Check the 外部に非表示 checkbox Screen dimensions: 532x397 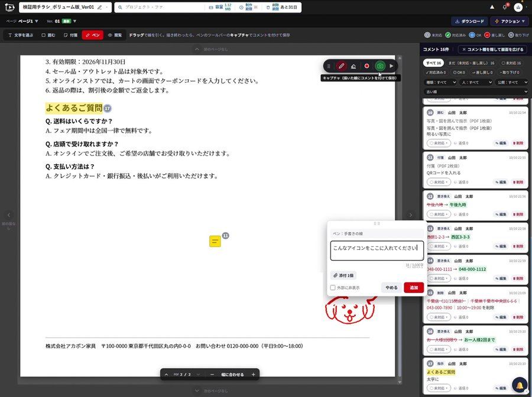pyautogui.click(x=333, y=288)
